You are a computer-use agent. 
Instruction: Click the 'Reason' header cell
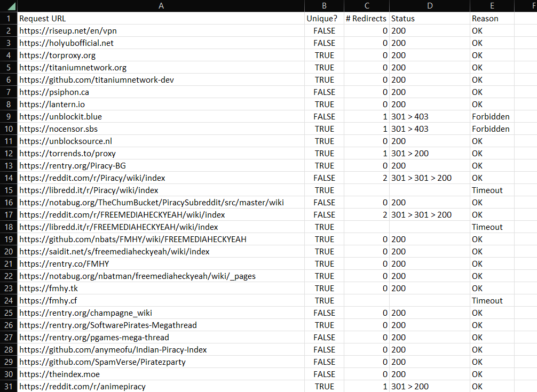(x=492, y=19)
